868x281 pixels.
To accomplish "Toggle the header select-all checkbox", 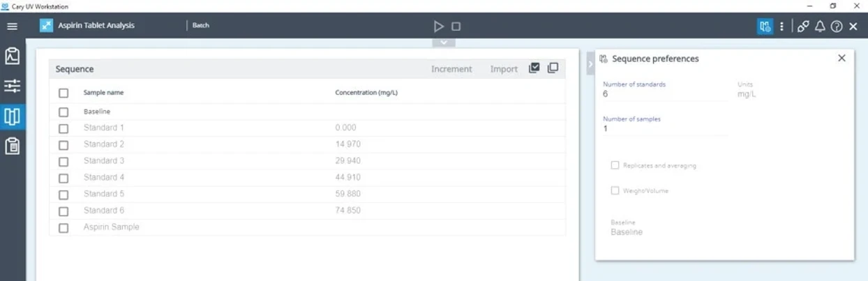I will (x=63, y=93).
